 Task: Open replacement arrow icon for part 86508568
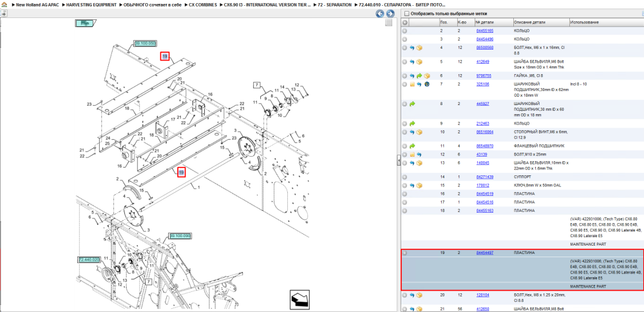point(412,48)
